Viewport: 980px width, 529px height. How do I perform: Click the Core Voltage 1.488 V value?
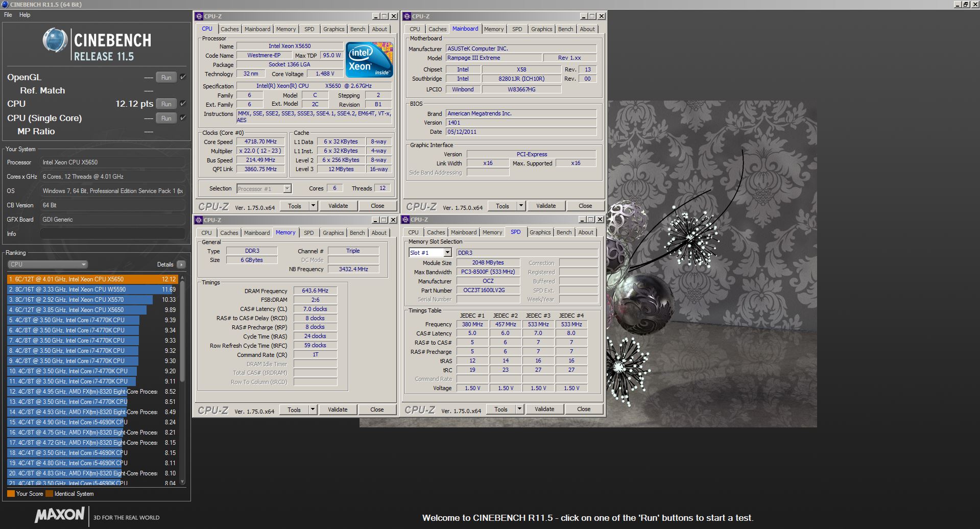pyautogui.click(x=325, y=74)
